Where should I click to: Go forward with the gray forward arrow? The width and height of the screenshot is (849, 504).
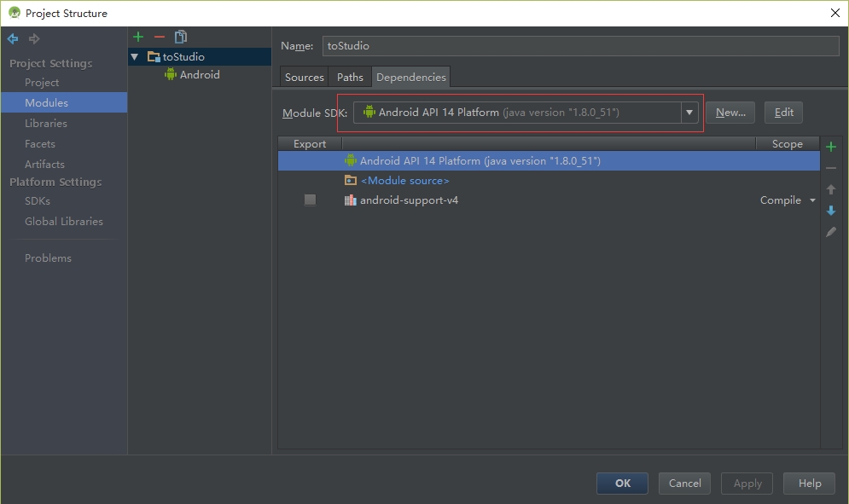point(34,38)
